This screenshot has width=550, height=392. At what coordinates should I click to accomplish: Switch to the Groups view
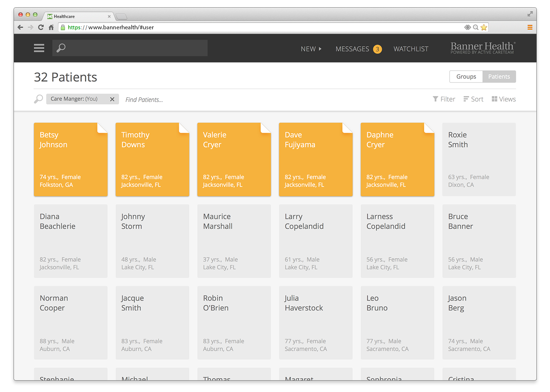coord(466,77)
